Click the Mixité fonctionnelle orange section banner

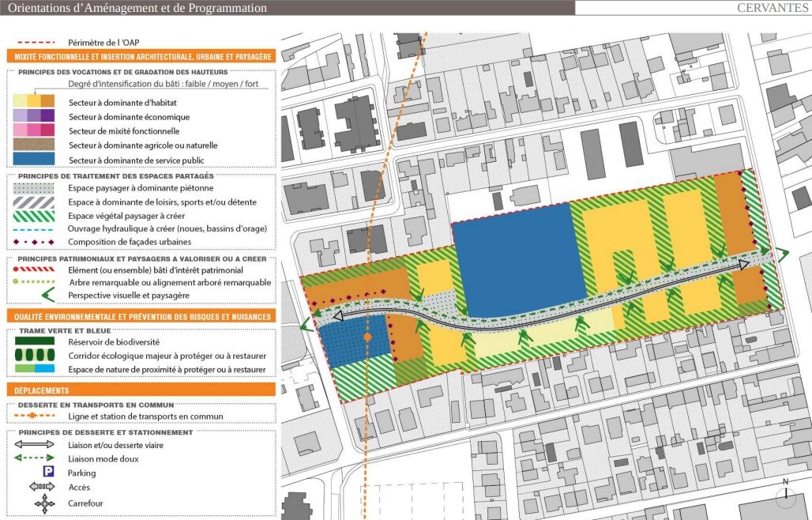(x=141, y=56)
